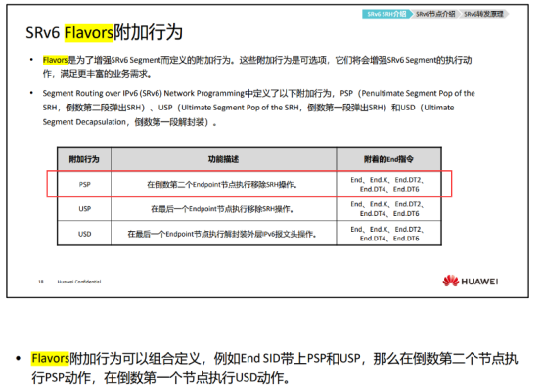Click the PSP row function description text
This screenshot has width=542, height=392.
coord(223,185)
